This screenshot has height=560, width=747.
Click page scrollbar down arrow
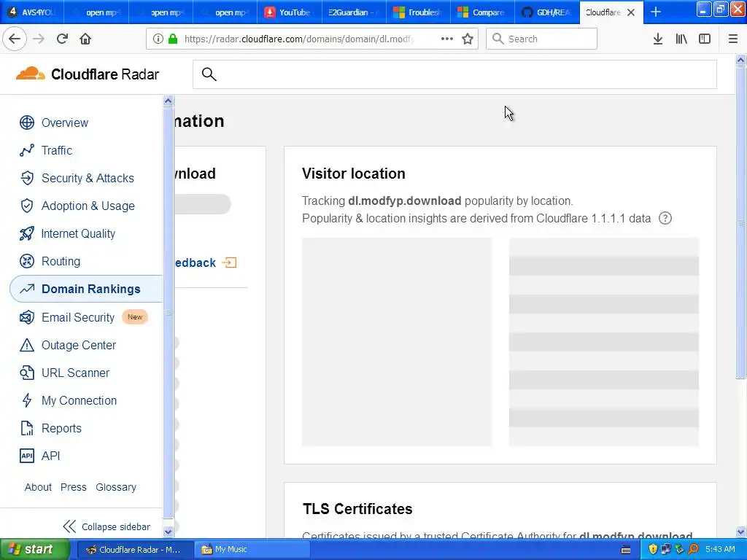740,532
